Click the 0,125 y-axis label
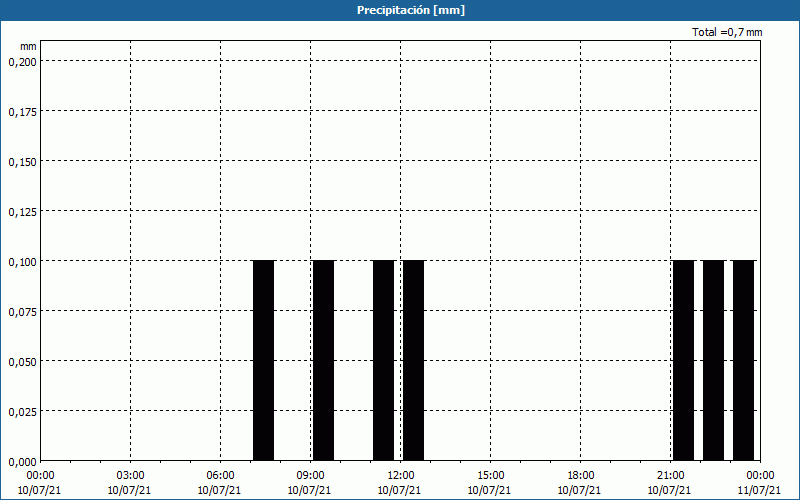The width and height of the screenshot is (800, 500). (22, 212)
